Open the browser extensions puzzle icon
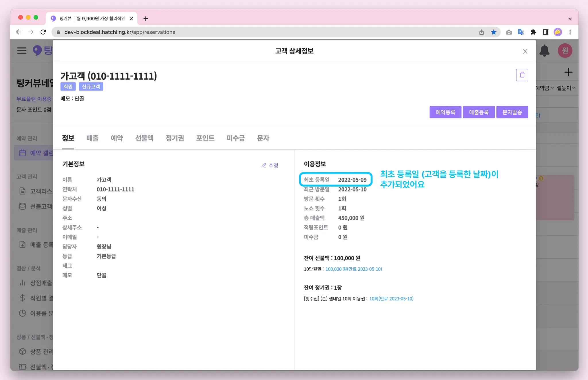Image resolution: width=588 pixels, height=380 pixels. click(533, 32)
